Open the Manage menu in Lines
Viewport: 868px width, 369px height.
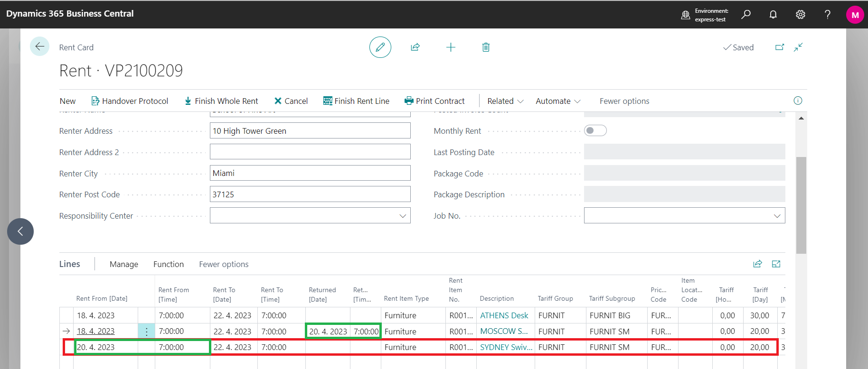tap(124, 264)
